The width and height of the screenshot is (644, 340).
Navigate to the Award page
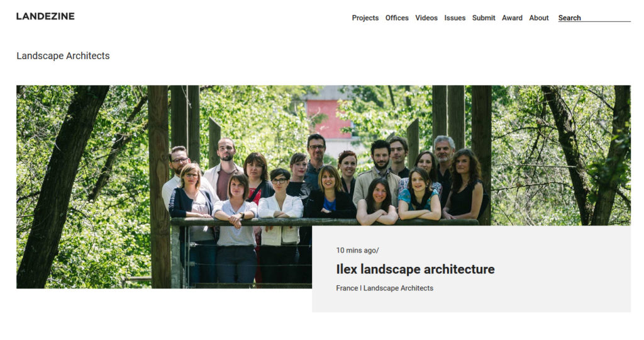click(512, 18)
